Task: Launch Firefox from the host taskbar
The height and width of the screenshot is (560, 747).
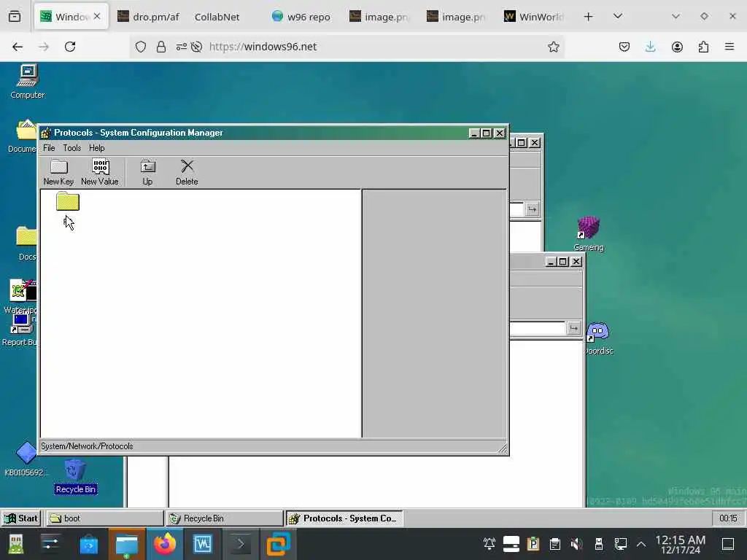Action: point(164,544)
